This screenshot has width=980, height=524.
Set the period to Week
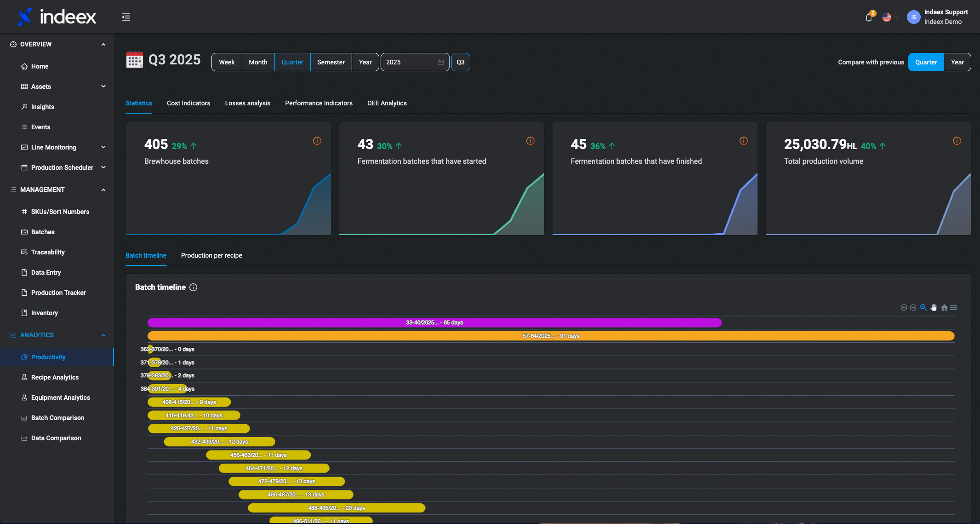[227, 62]
